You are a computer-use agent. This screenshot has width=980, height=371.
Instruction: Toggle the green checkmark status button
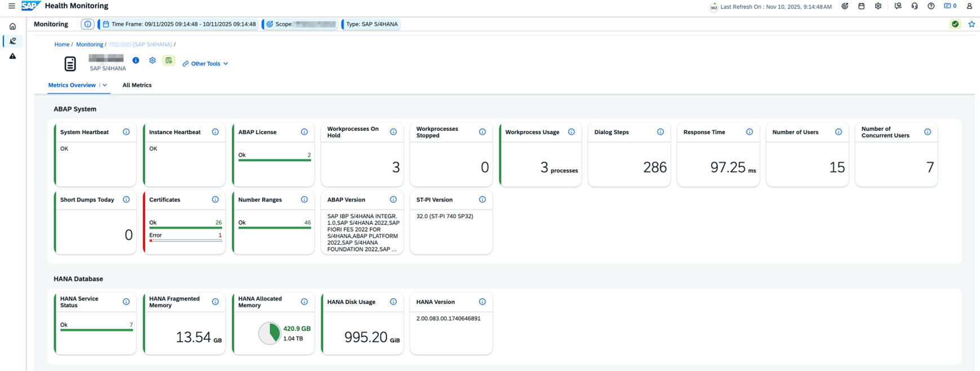(955, 24)
